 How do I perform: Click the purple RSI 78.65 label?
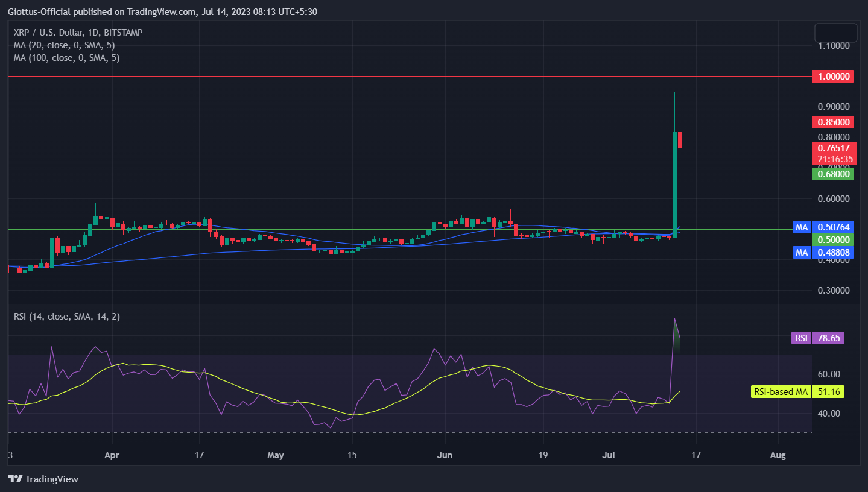coord(817,338)
